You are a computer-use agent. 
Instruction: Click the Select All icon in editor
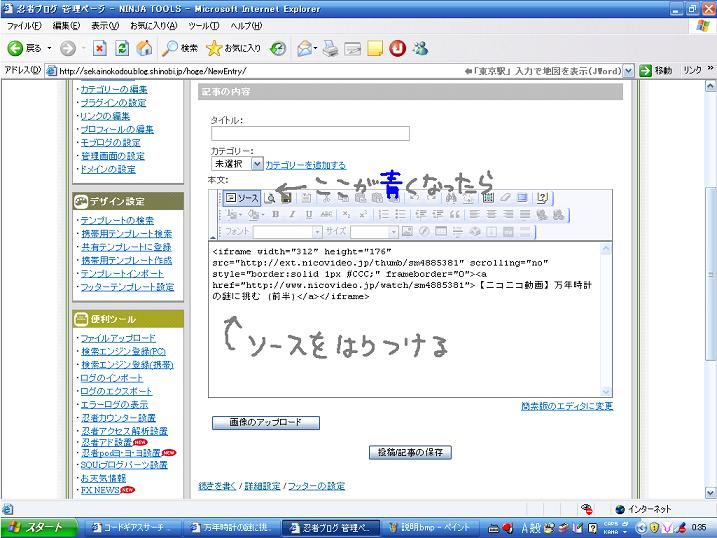point(488,198)
